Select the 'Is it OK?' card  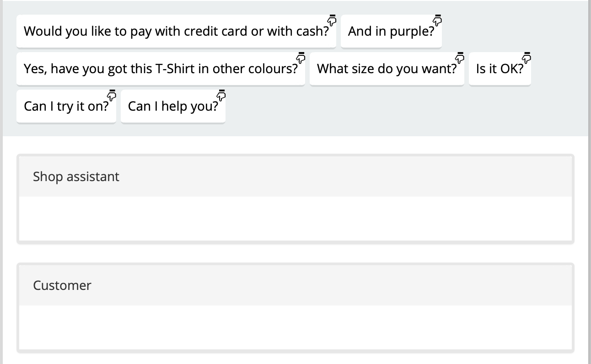click(499, 69)
